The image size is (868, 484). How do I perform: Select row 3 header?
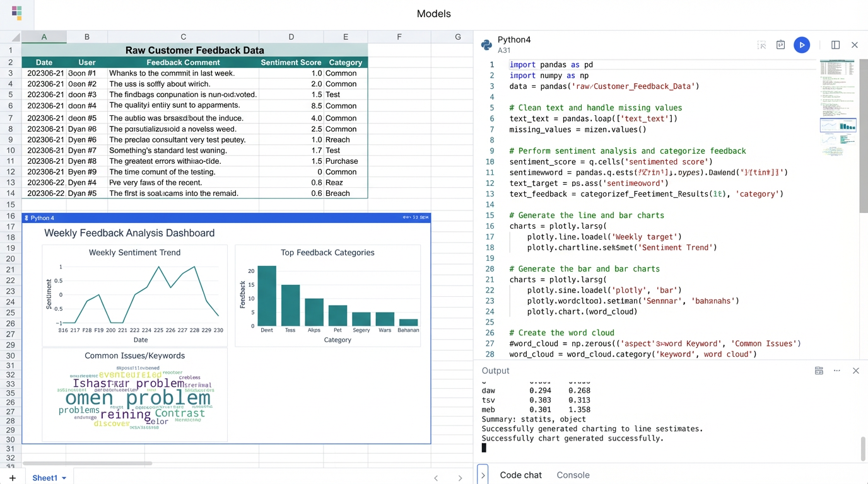(x=11, y=73)
